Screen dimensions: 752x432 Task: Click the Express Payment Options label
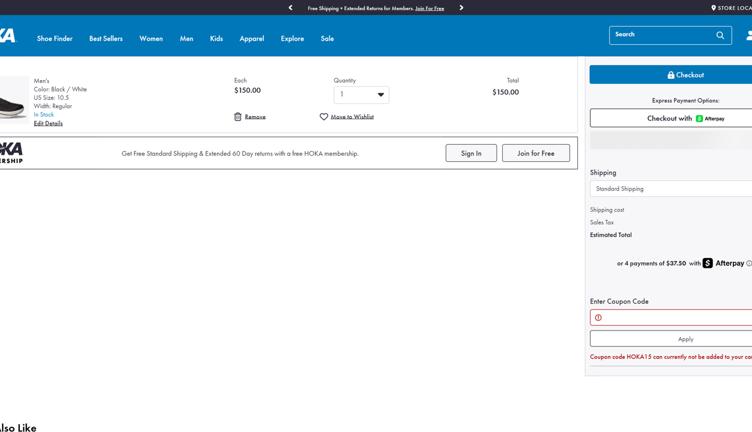(686, 101)
